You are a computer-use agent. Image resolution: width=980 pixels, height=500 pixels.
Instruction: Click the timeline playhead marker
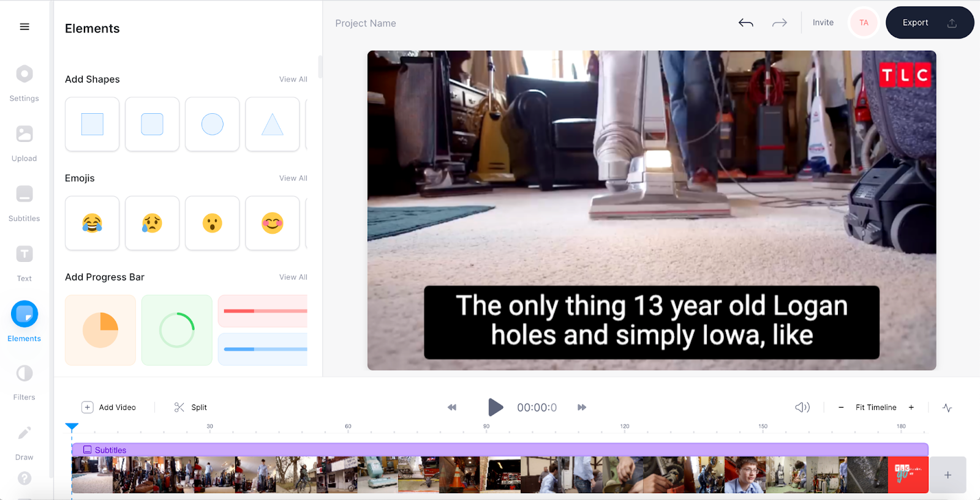72,427
